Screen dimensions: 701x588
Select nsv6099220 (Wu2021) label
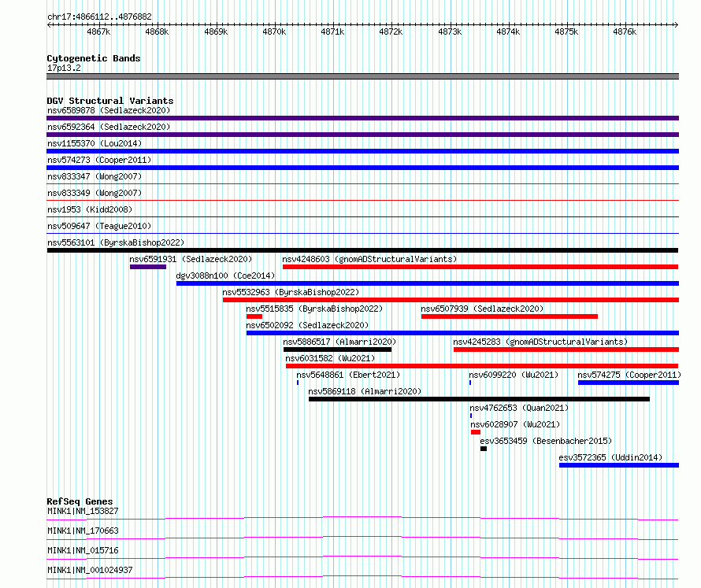coord(514,375)
